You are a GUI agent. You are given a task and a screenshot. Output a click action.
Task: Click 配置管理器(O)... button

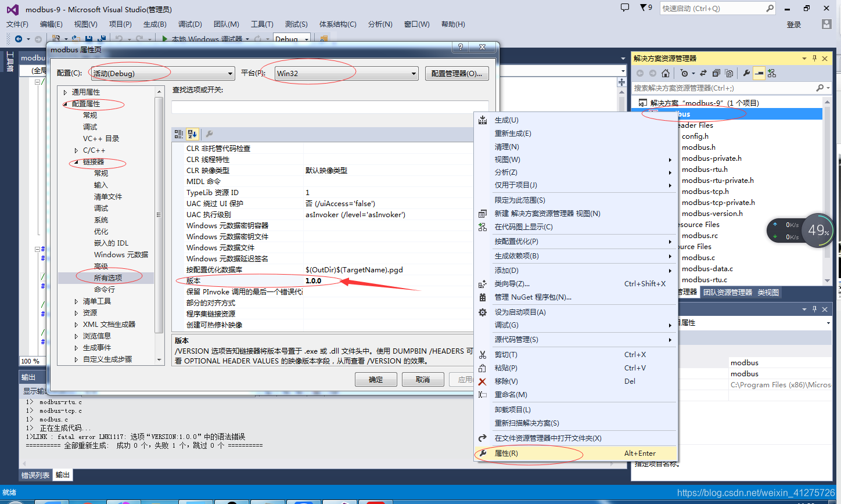tap(457, 73)
